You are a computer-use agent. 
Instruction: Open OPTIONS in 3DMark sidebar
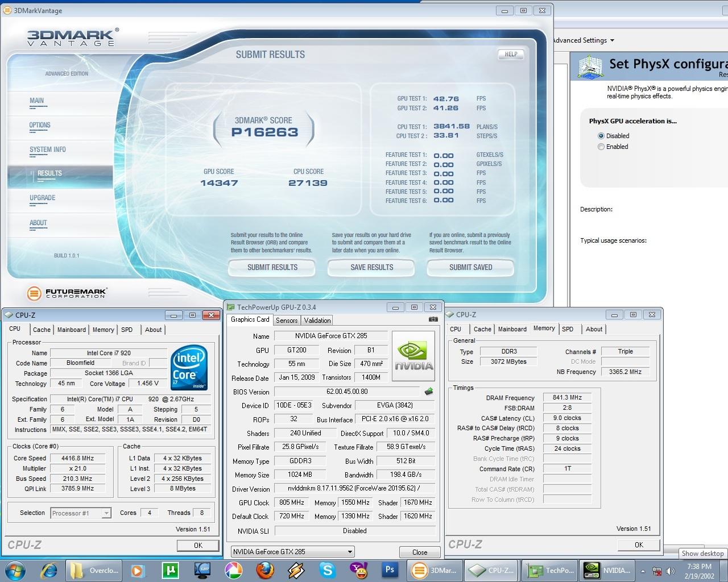click(x=40, y=125)
